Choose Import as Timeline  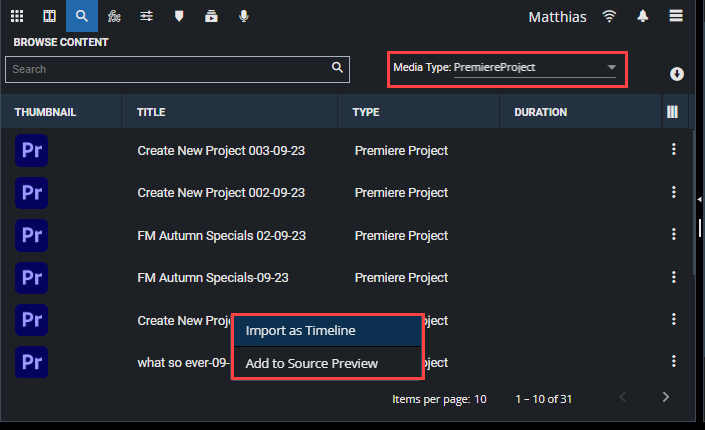pos(300,330)
